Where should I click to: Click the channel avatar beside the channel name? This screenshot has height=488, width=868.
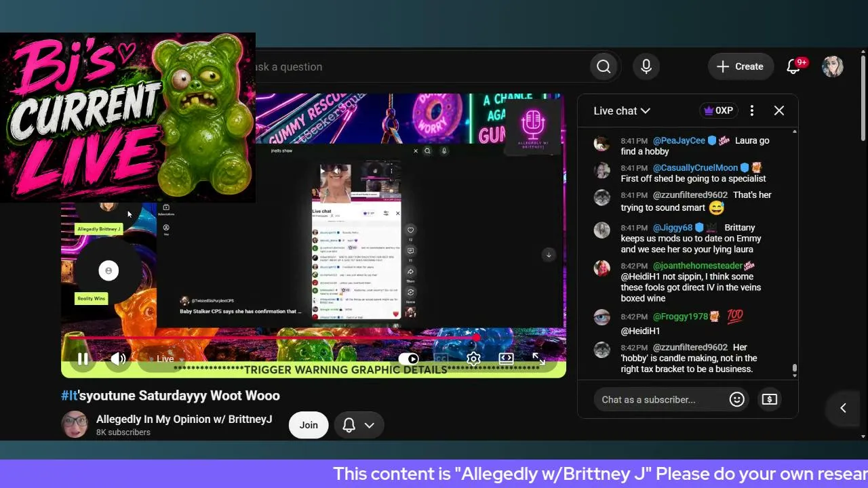(x=75, y=424)
